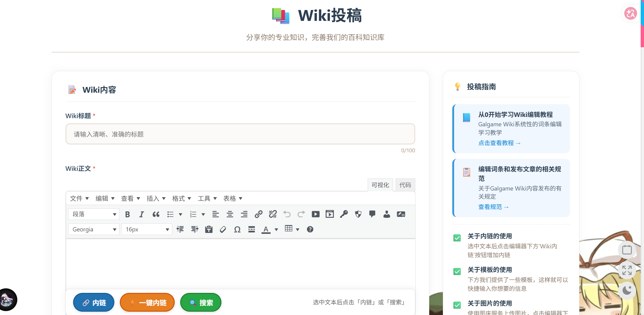644x315 pixels.
Task: Open the text color picker dropdown arrow
Action: pyautogui.click(x=276, y=230)
